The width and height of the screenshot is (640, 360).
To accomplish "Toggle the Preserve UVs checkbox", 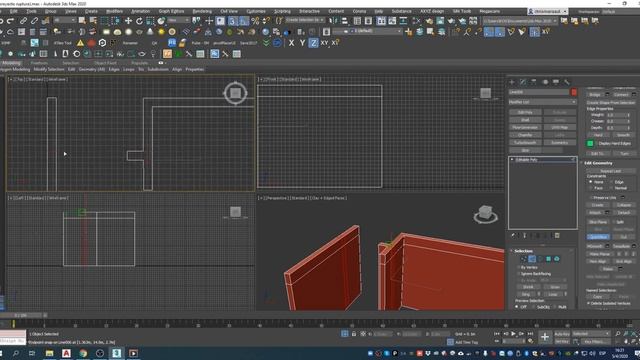I will pyautogui.click(x=591, y=198).
